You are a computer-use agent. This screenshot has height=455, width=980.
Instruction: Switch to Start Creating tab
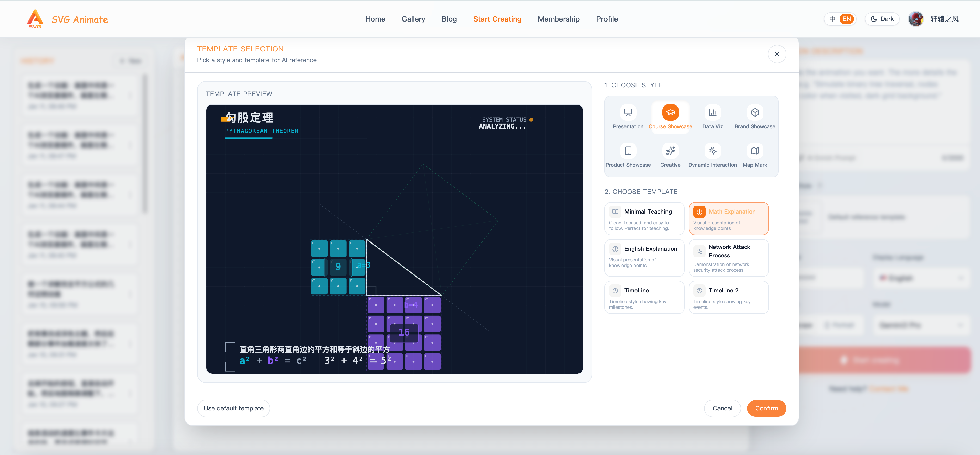(x=497, y=19)
